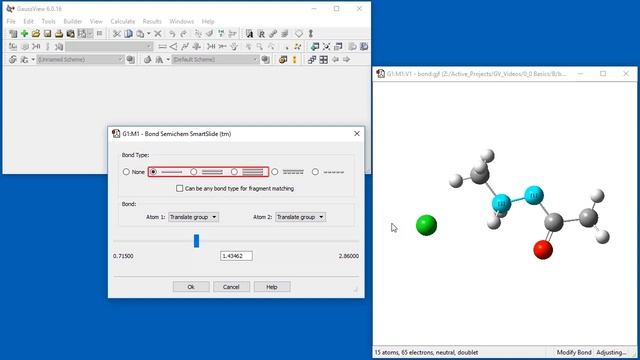Select the single dashed bond radio

click(315, 172)
